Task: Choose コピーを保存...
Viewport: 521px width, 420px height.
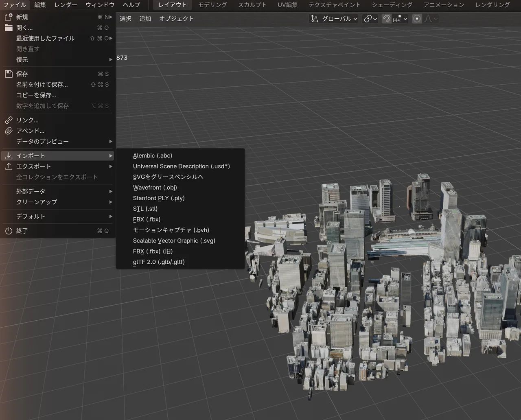Action: pyautogui.click(x=58, y=95)
